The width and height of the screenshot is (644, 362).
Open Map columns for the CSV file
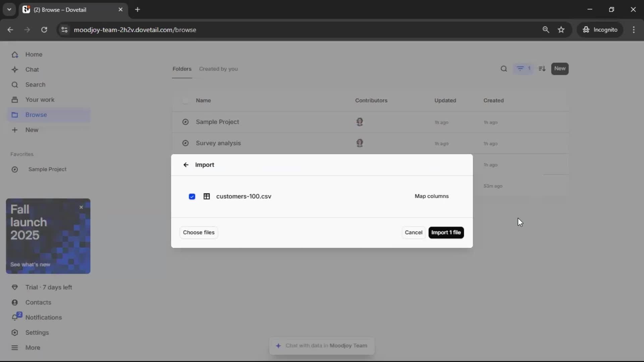[431, 196]
